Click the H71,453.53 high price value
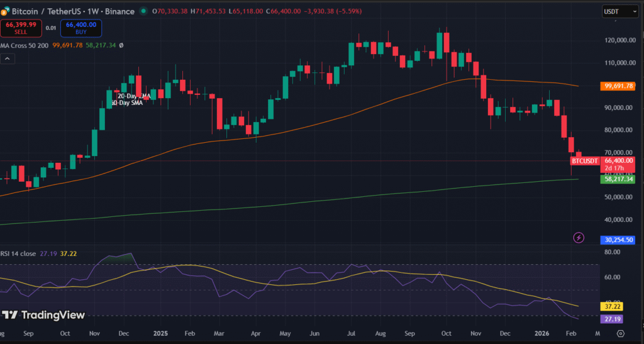644x344 pixels. tap(208, 11)
